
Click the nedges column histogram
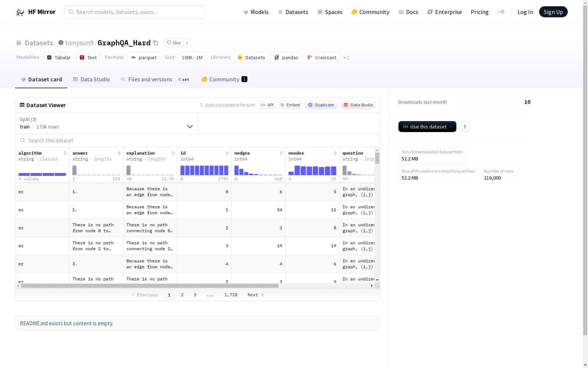tap(258, 170)
